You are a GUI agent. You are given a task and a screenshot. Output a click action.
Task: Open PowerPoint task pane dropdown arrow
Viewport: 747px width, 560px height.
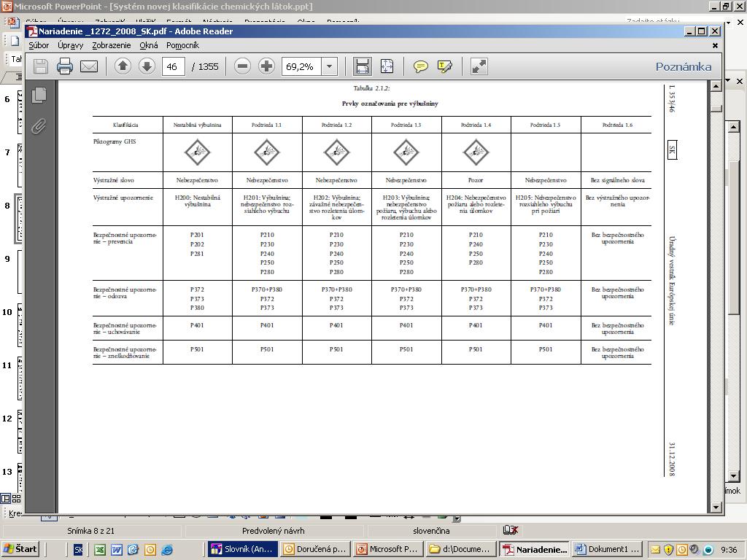pyautogui.click(x=728, y=80)
